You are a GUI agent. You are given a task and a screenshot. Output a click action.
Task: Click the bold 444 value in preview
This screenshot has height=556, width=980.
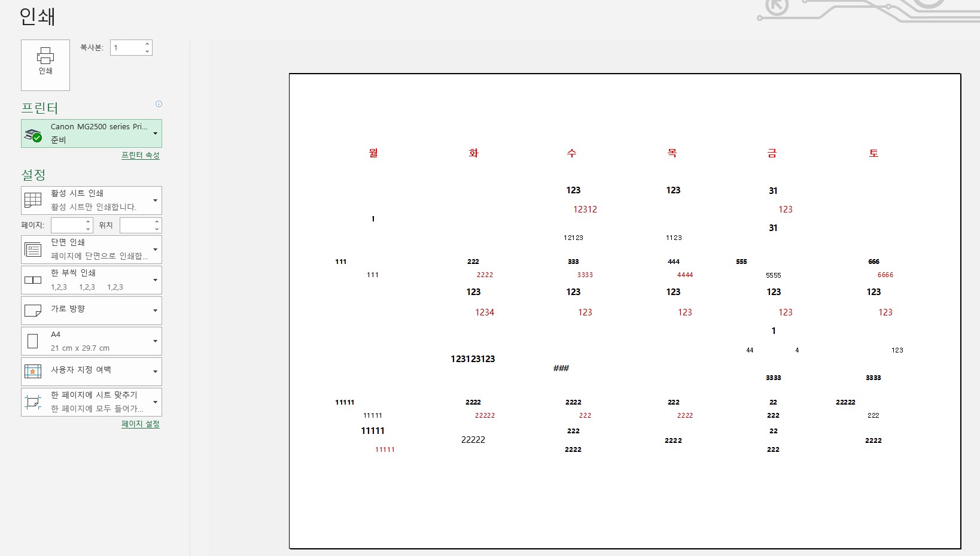(674, 262)
